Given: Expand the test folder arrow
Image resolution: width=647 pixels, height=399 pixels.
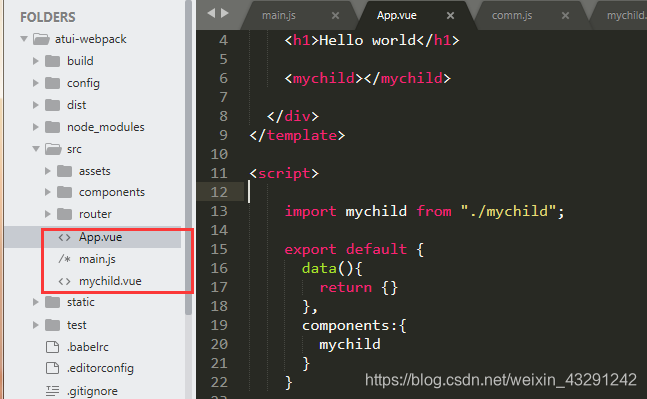Looking at the screenshot, I should (x=35, y=325).
